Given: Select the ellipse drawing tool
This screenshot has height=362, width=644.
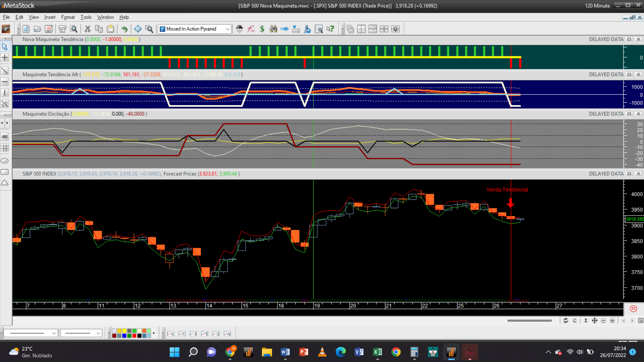Looking at the screenshot, I should tap(5, 161).
